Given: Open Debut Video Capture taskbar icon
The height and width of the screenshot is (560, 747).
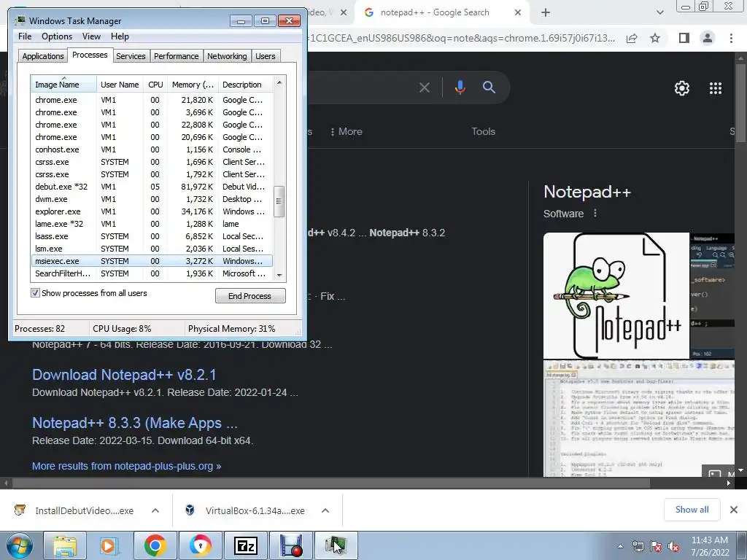Looking at the screenshot, I should coord(291,546).
